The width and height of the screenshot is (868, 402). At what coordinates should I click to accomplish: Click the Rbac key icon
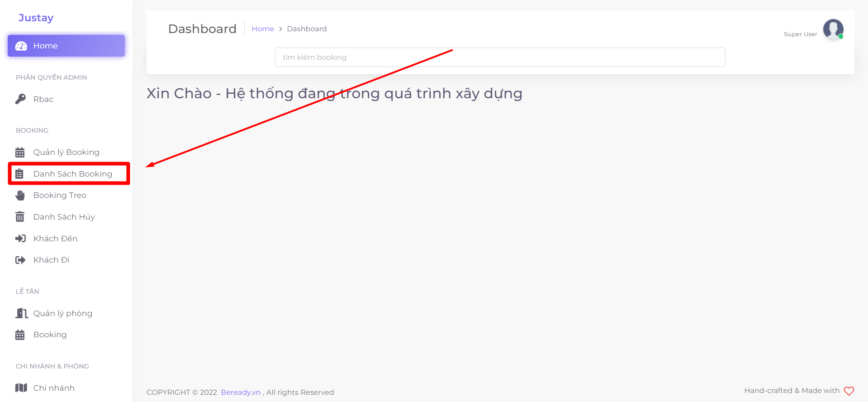tap(20, 99)
